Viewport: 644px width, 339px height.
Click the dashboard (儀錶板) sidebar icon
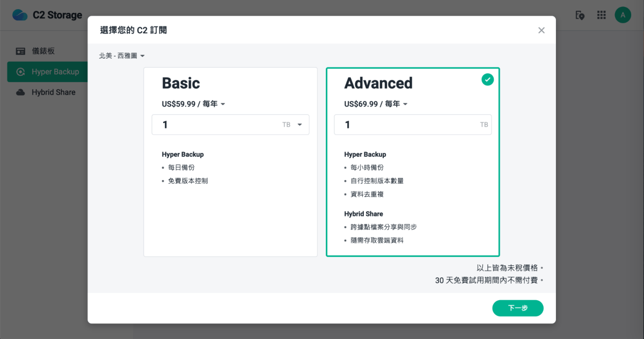tap(20, 51)
